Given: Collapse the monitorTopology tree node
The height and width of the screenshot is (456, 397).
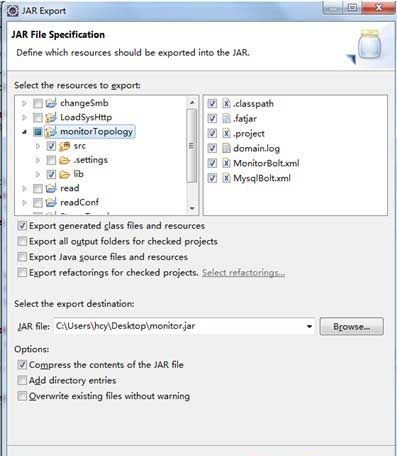Looking at the screenshot, I should pos(24,132).
